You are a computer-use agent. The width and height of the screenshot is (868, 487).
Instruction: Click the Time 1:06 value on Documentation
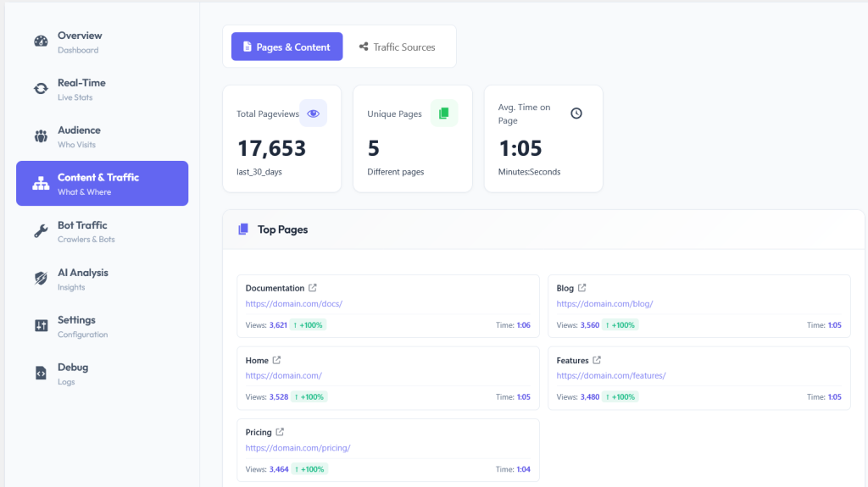point(524,325)
